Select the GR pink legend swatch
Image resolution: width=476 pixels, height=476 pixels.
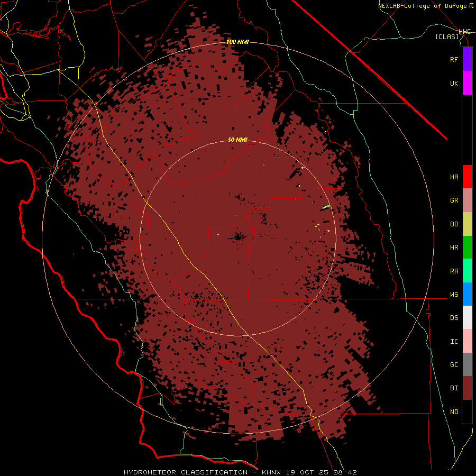tap(467, 200)
